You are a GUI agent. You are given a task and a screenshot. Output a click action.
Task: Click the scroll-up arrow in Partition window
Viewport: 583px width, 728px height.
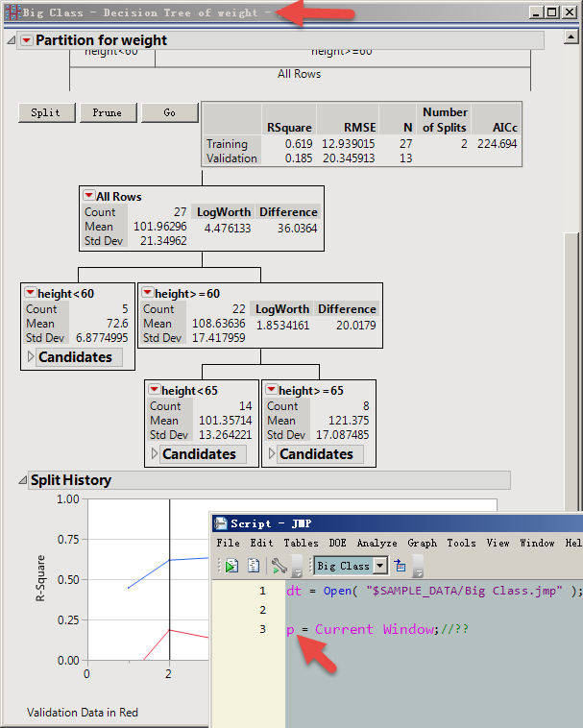(x=571, y=36)
